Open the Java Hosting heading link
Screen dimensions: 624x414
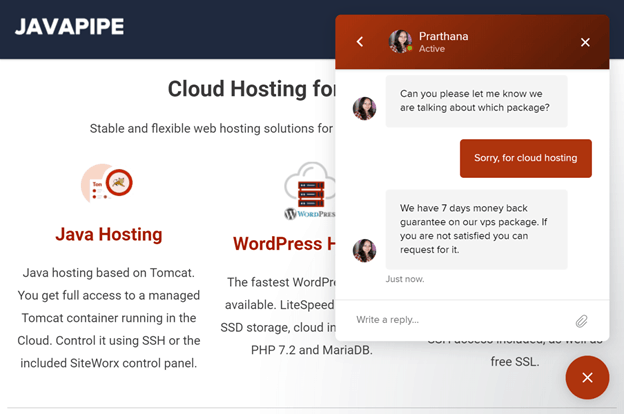[x=109, y=234]
